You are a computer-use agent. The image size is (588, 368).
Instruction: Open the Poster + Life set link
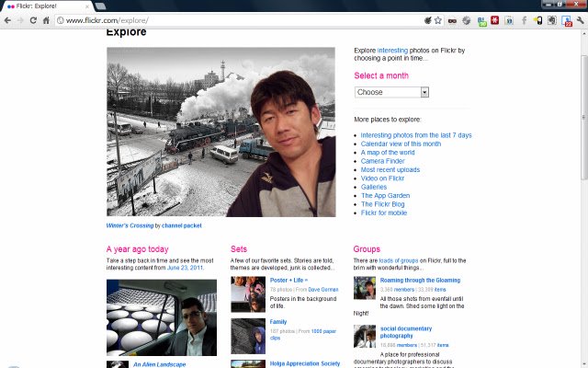point(288,280)
